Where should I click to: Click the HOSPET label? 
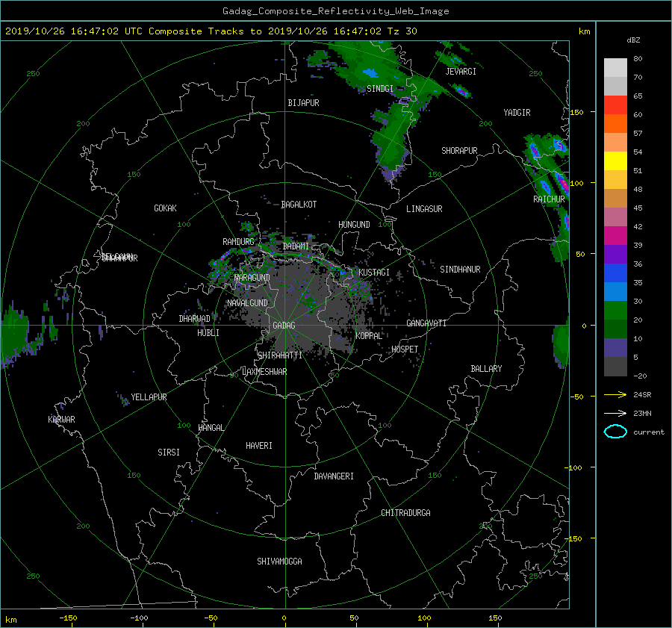pos(405,349)
